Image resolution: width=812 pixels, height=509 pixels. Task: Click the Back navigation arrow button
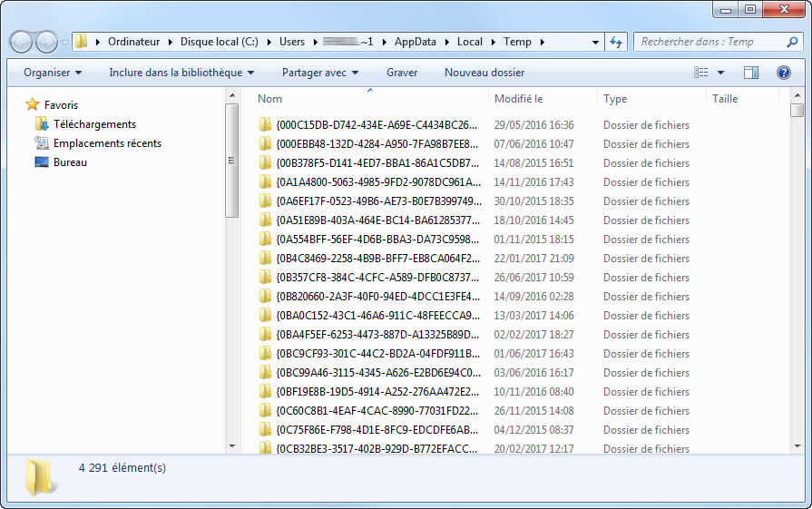[x=22, y=42]
